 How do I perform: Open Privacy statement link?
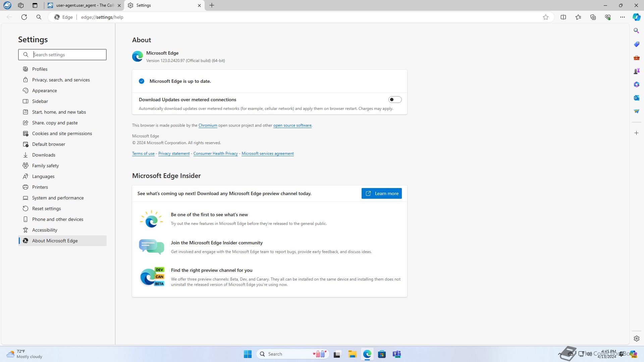point(174,154)
